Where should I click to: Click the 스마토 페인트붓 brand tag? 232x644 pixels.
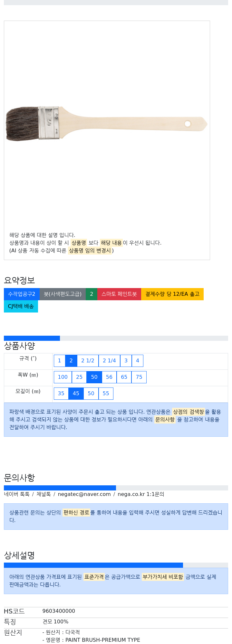click(119, 294)
